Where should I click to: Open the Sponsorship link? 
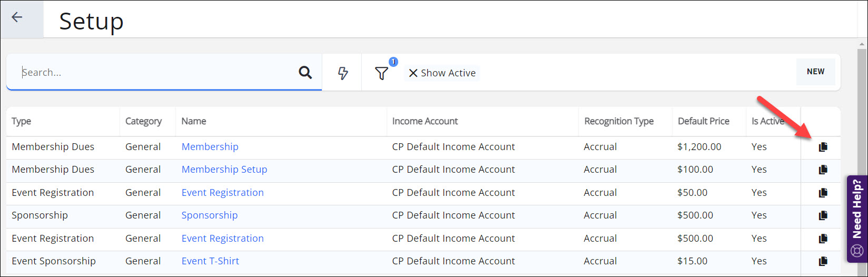(x=209, y=215)
